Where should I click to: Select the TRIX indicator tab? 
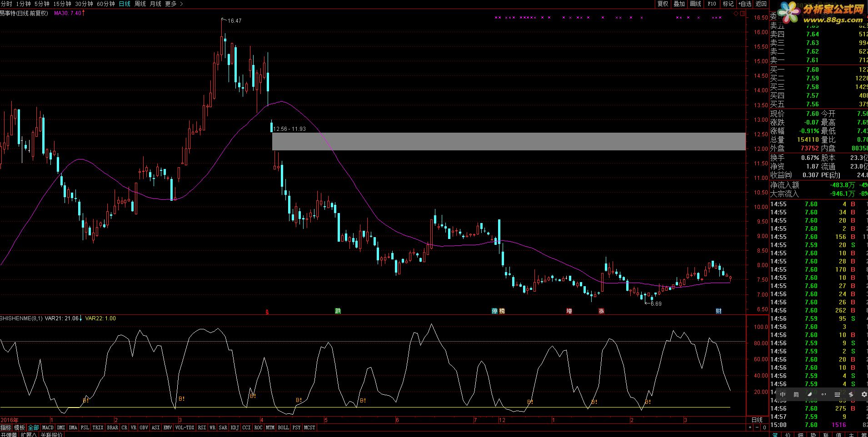[98, 427]
